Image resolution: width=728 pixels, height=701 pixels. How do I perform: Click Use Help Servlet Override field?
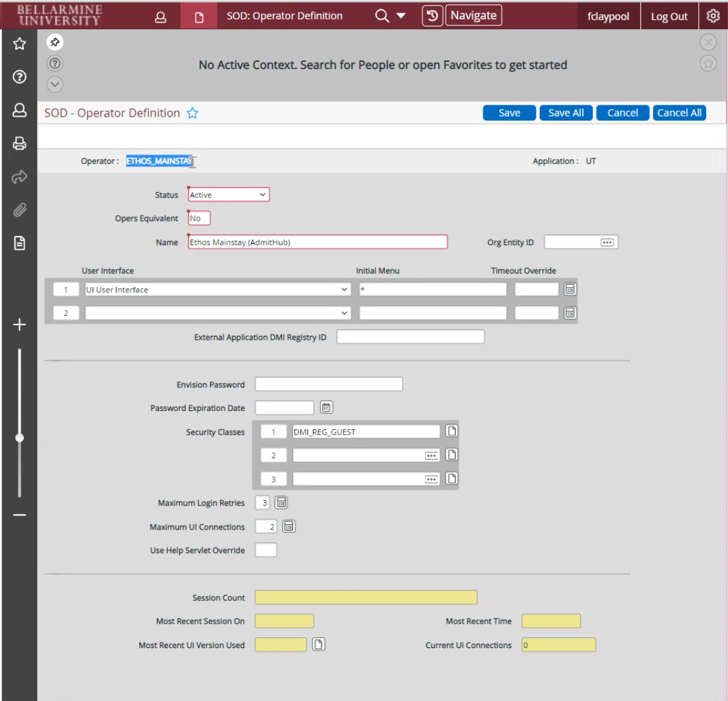tap(266, 550)
